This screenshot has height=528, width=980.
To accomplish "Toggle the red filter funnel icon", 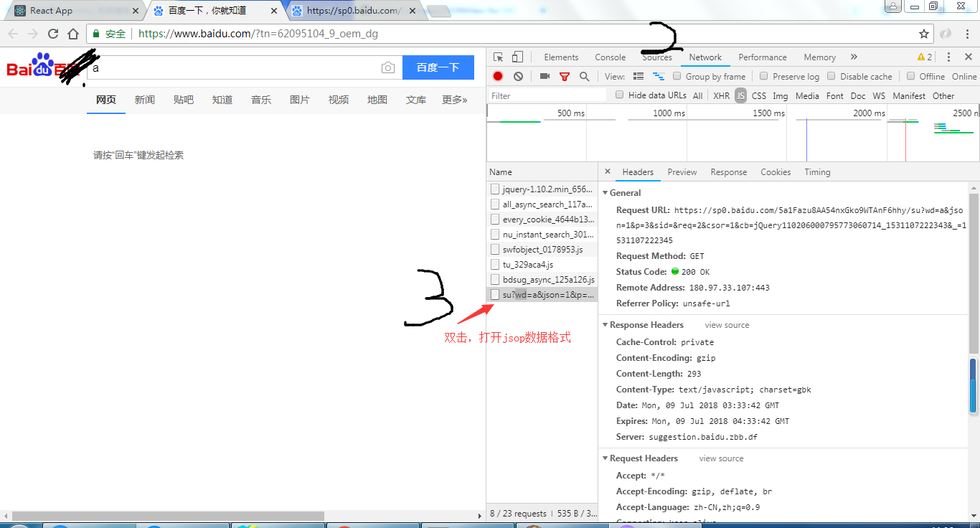I will [x=565, y=77].
